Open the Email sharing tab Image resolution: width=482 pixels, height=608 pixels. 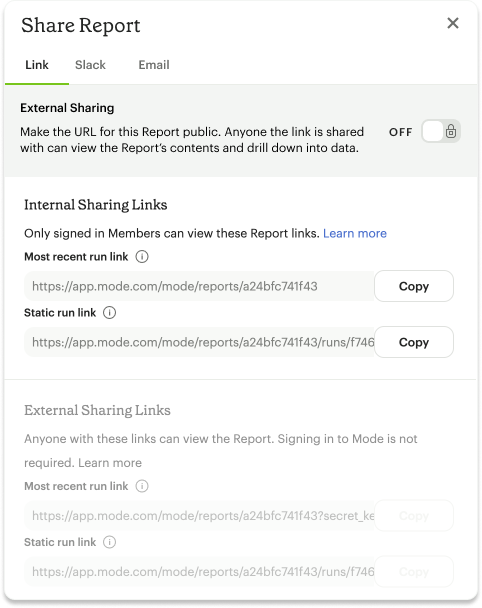(154, 65)
